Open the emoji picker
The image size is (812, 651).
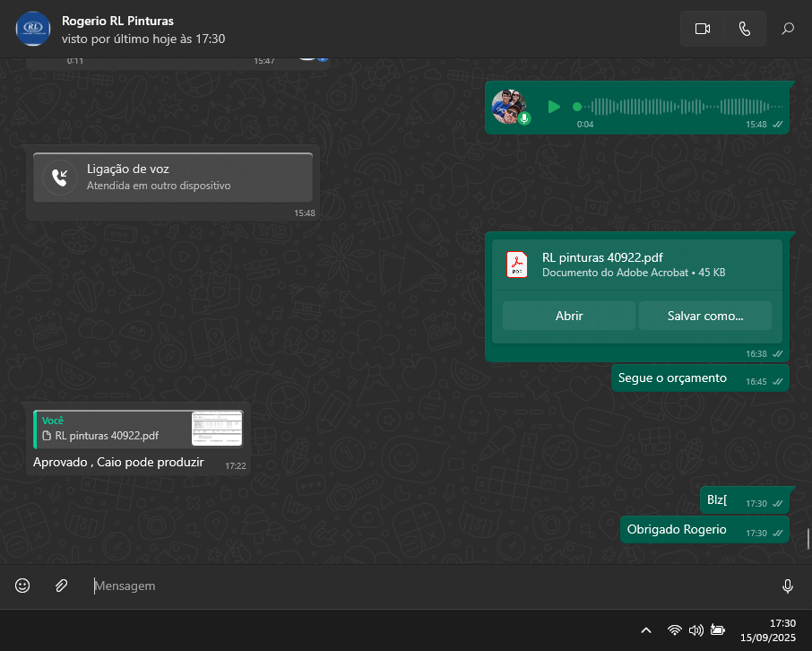pyautogui.click(x=22, y=586)
